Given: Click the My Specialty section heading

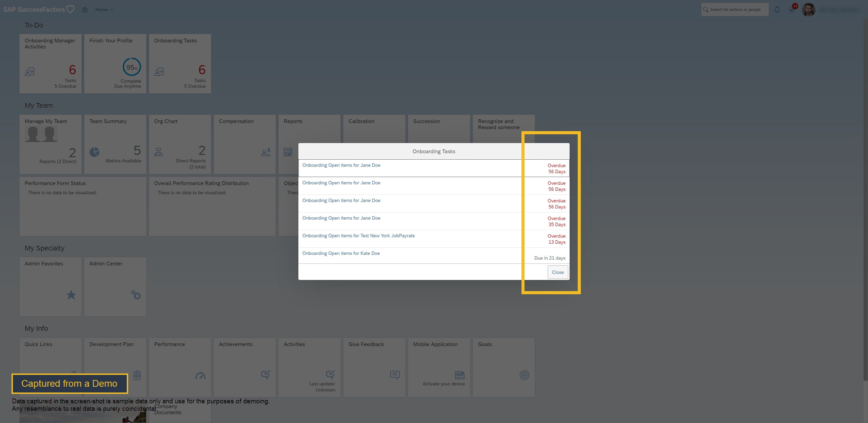Looking at the screenshot, I should [x=44, y=248].
